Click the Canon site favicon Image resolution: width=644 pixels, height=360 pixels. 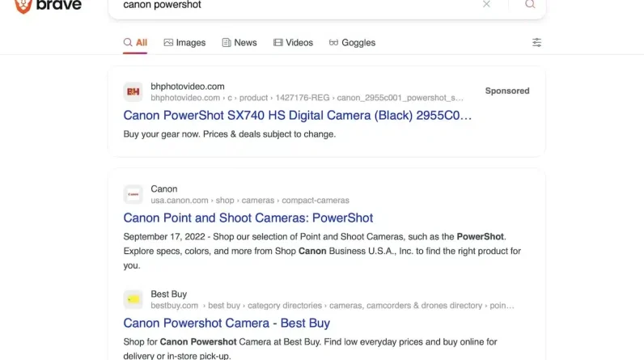pyautogui.click(x=133, y=194)
